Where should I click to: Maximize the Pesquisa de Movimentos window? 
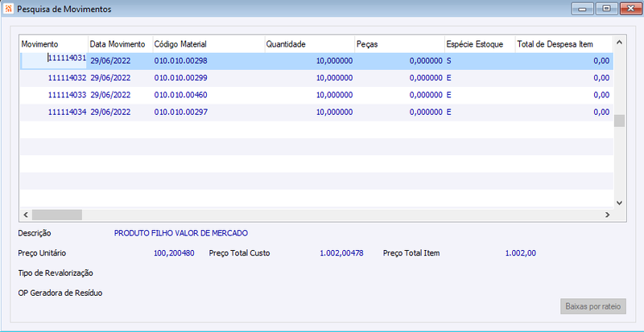pyautogui.click(x=606, y=8)
